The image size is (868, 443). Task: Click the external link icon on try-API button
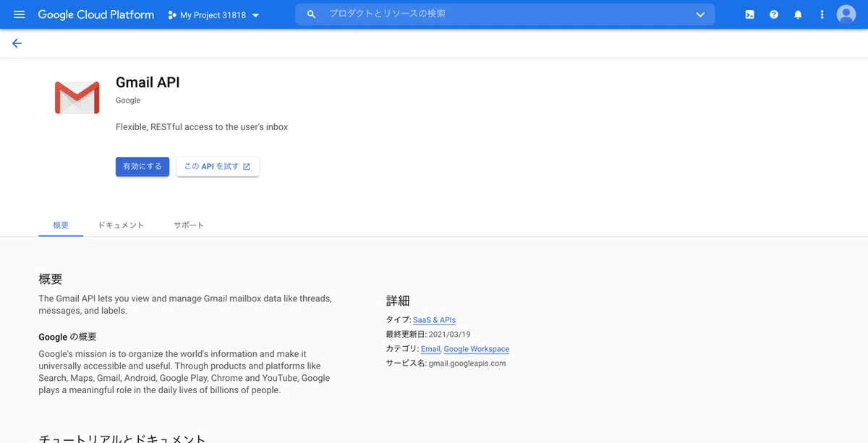pos(247,167)
